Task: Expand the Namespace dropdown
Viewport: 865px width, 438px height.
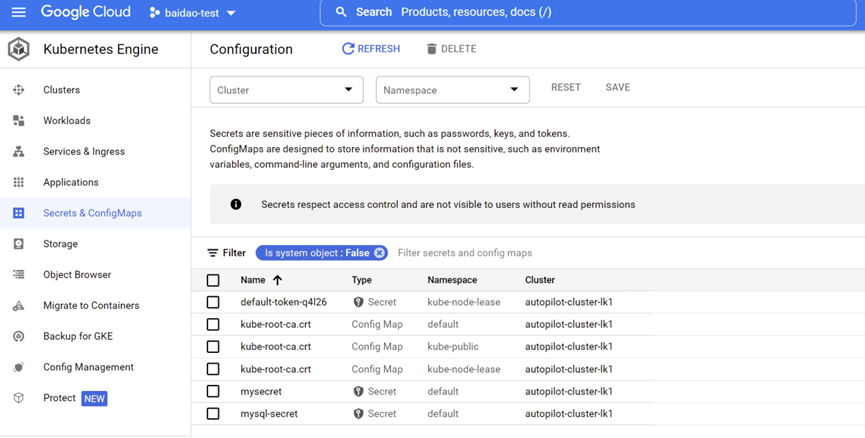Action: [x=452, y=90]
